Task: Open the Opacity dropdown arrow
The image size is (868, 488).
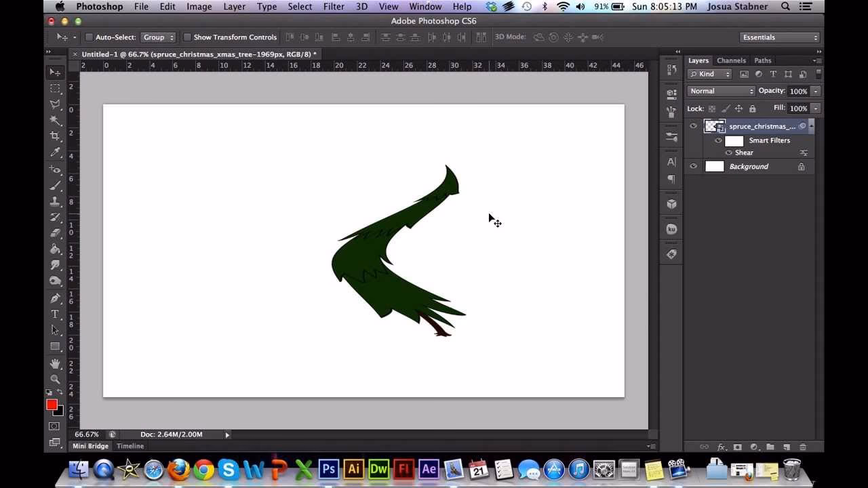Action: click(x=815, y=91)
